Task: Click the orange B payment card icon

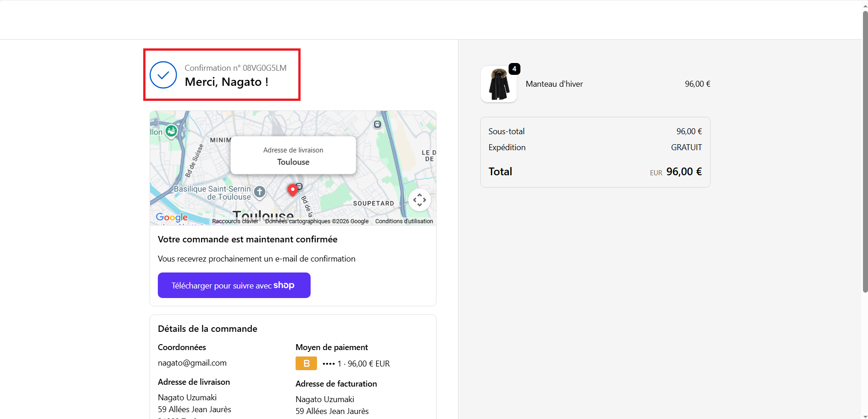Action: 306,363
